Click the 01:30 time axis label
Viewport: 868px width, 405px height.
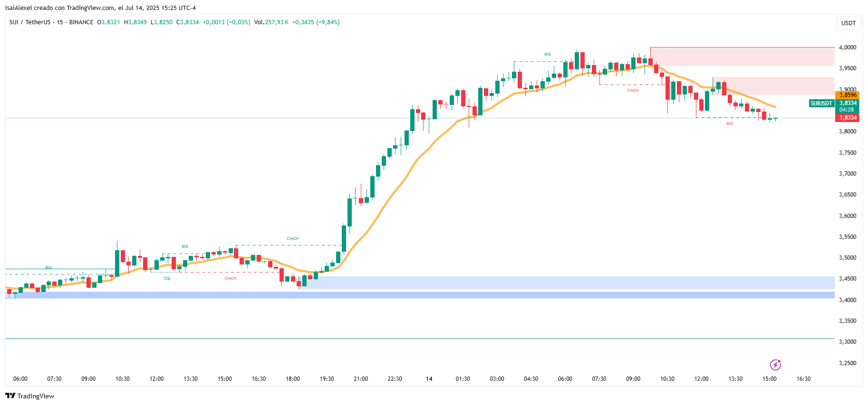pyautogui.click(x=463, y=379)
